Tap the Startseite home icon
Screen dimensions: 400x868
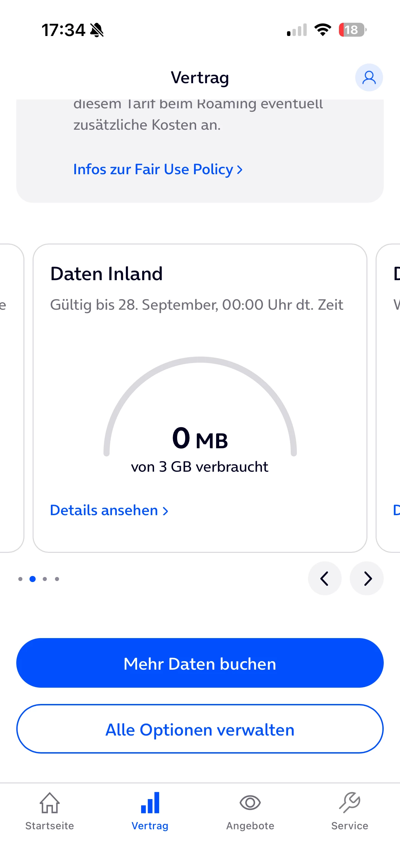(50, 803)
